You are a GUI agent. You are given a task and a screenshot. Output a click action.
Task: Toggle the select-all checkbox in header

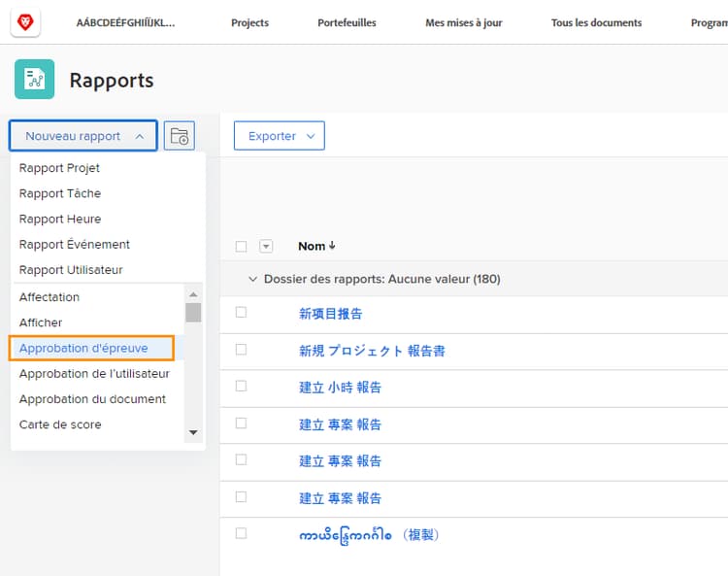click(241, 247)
